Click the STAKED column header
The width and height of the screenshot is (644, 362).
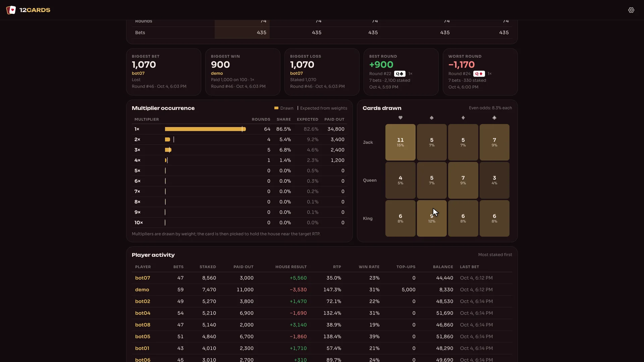208,267
